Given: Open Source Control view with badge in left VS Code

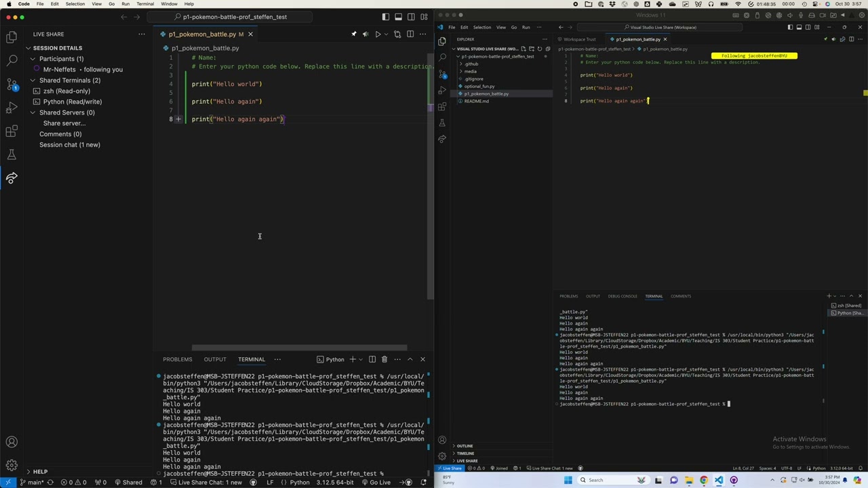Looking at the screenshot, I should click(12, 85).
